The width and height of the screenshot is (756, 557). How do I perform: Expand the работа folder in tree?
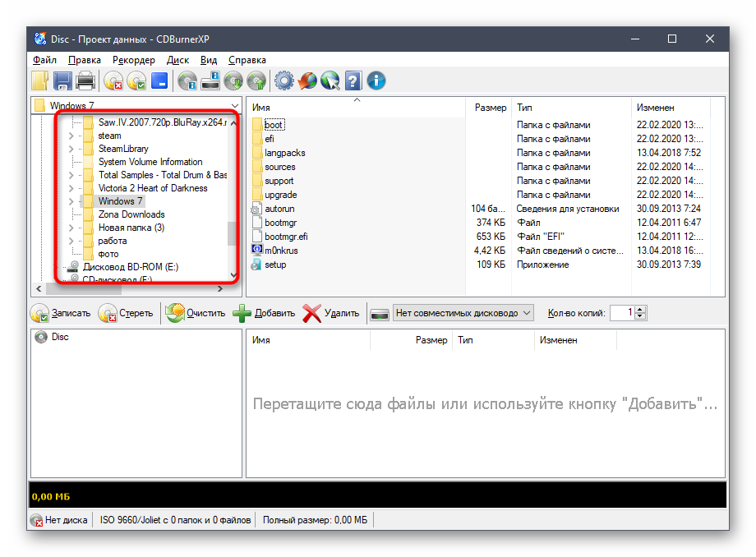click(71, 241)
